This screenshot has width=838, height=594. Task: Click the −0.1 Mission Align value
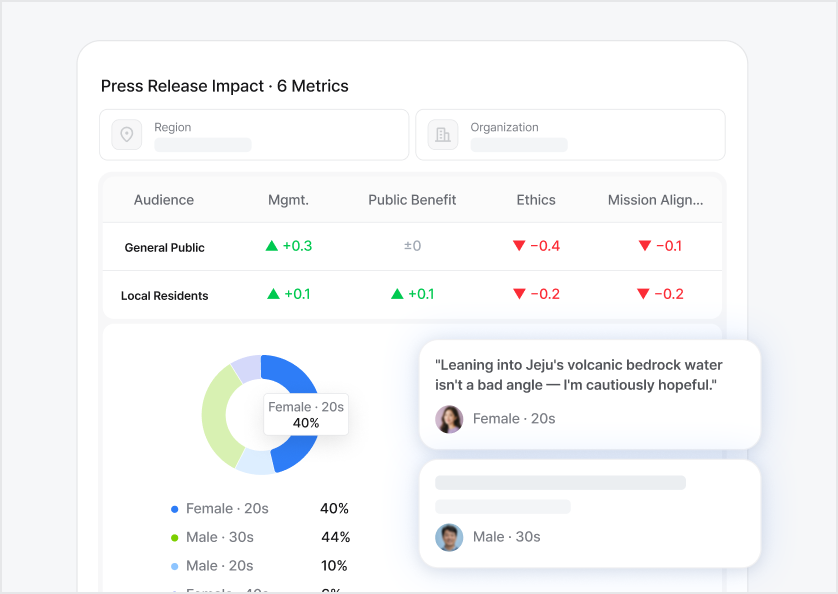[669, 246]
